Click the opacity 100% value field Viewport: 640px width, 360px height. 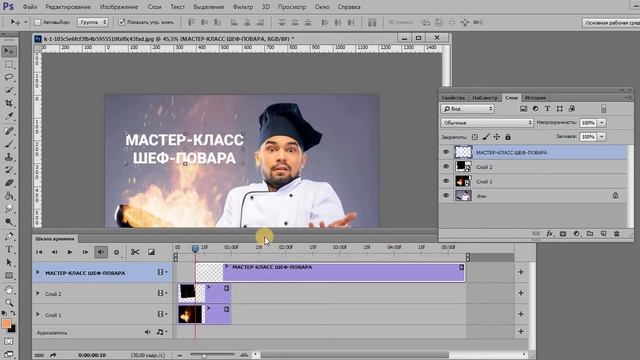click(587, 122)
